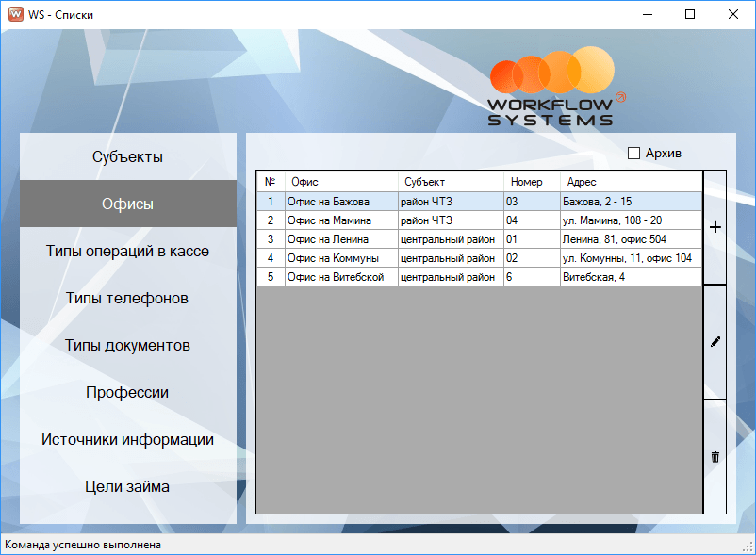
Task: Click the WS app icon in title bar
Action: tap(15, 14)
